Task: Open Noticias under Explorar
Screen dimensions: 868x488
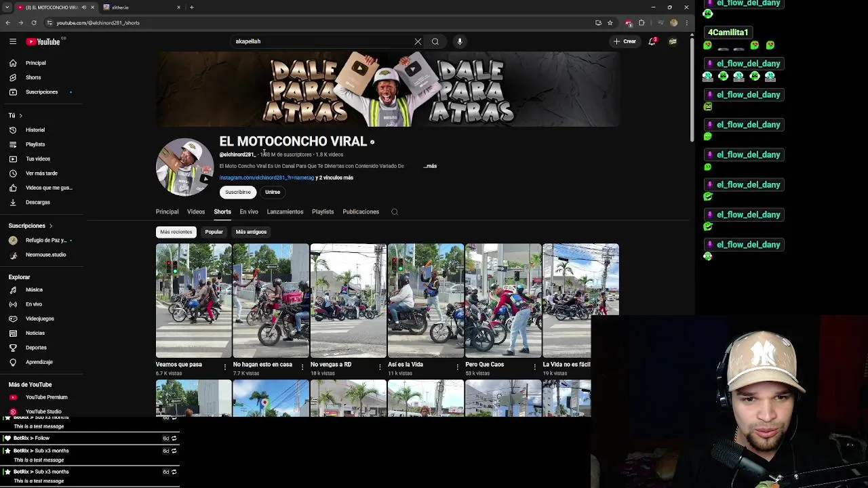Action: [x=35, y=333]
